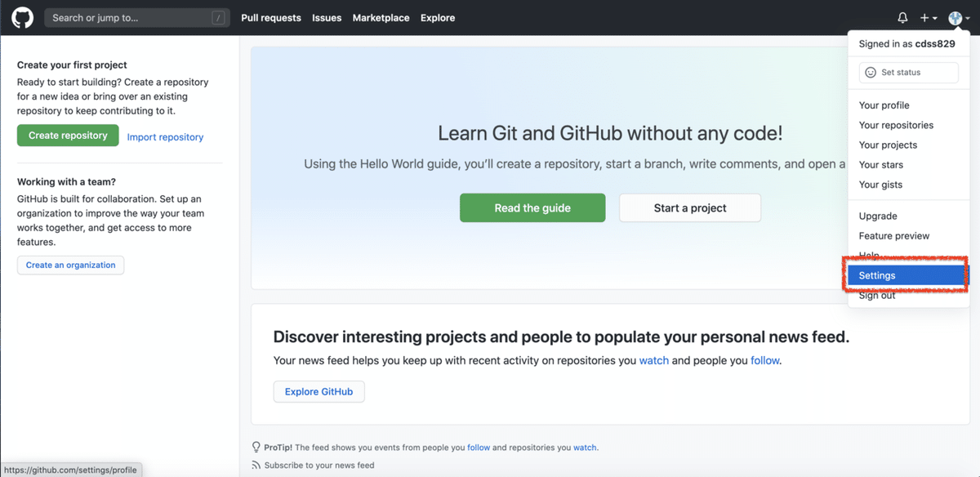Open Issues in top navigation

327,17
